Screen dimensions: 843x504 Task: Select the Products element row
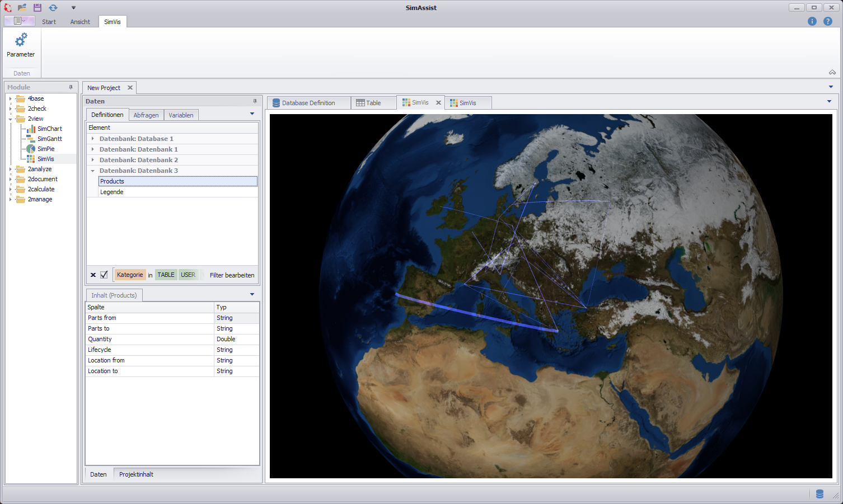click(178, 181)
